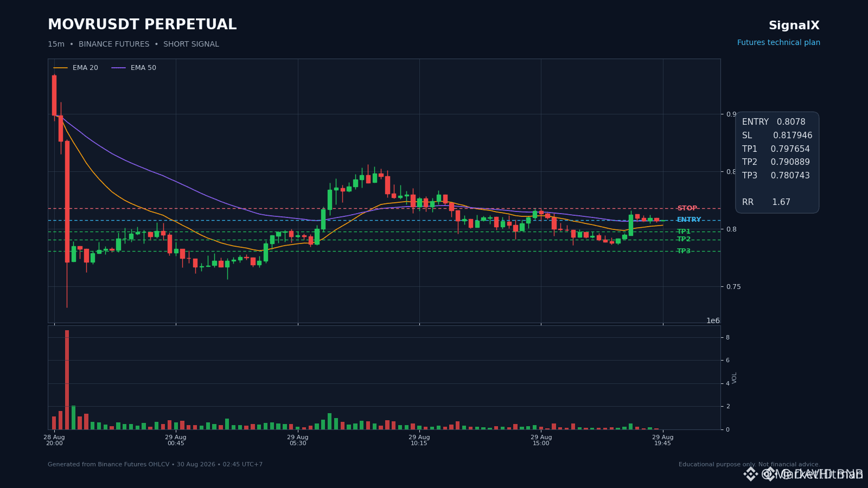The height and width of the screenshot is (488, 868).
Task: Click the TP3 0.780743 row in info box
Action: point(776,176)
